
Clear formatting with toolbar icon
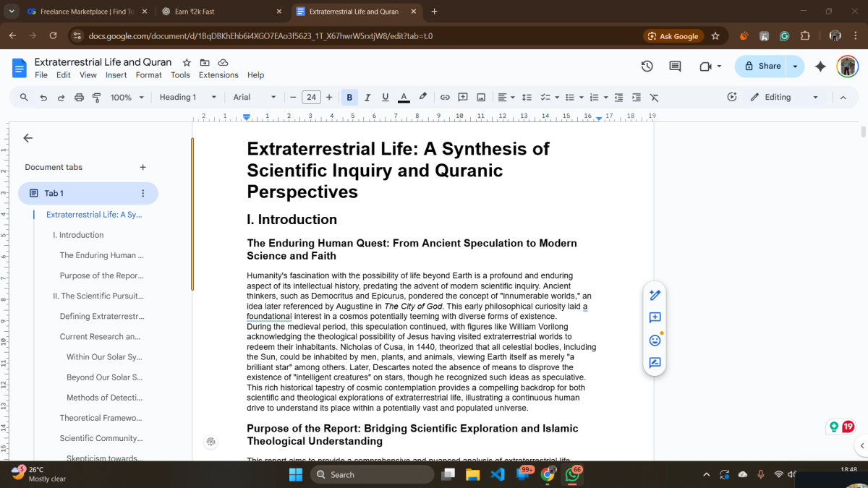pyautogui.click(x=654, y=98)
